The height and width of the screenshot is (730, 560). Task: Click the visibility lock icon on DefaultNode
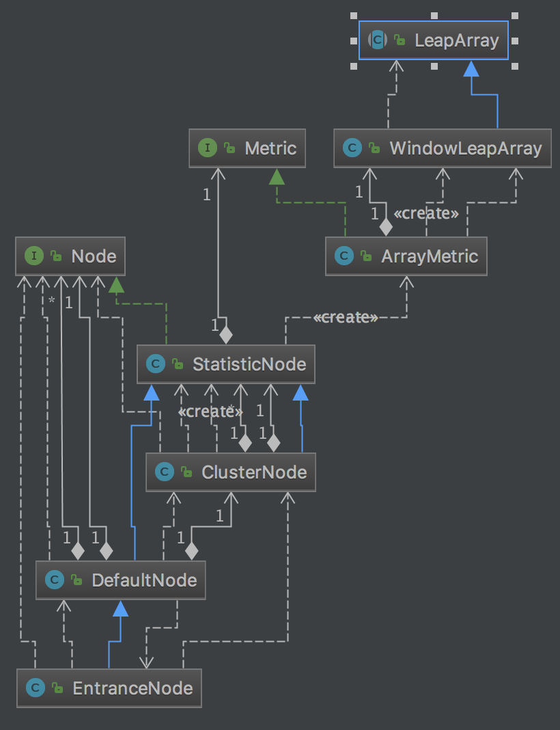pyautogui.click(x=76, y=580)
